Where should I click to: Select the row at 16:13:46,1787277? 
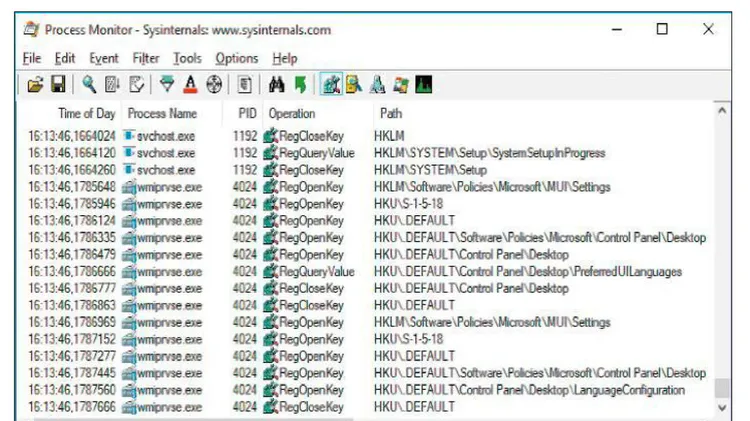pos(366,356)
